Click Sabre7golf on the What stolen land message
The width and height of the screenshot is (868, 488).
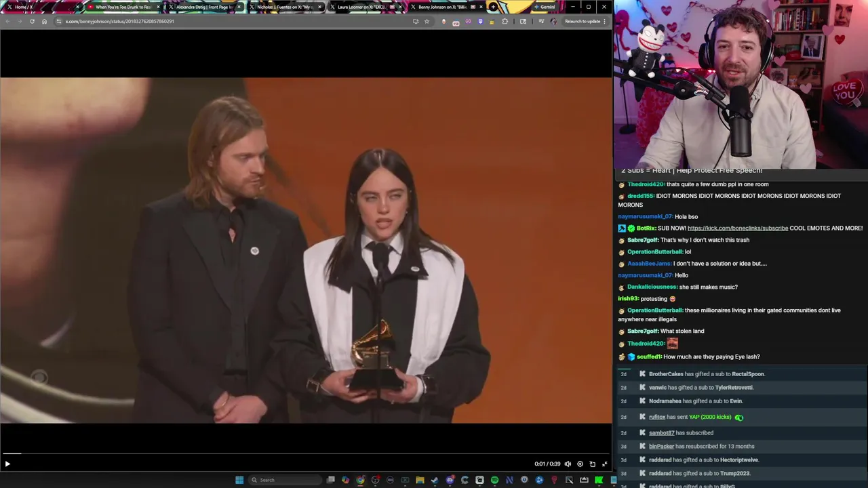[643, 331]
